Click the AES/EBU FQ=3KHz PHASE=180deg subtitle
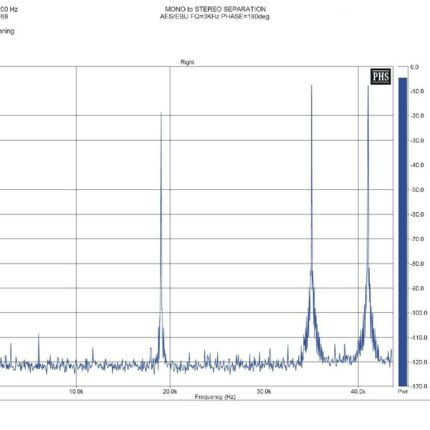This screenshot has height=430, width=430. [x=215, y=16]
